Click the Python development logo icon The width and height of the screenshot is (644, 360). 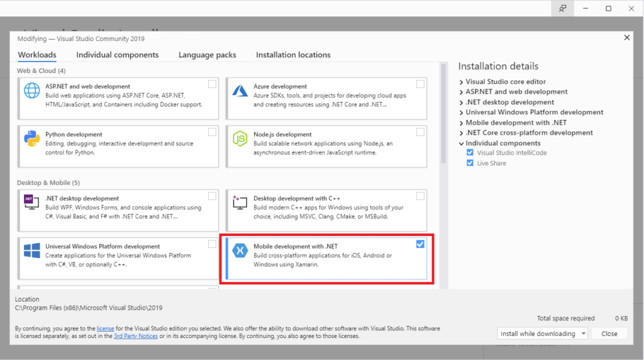point(31,138)
